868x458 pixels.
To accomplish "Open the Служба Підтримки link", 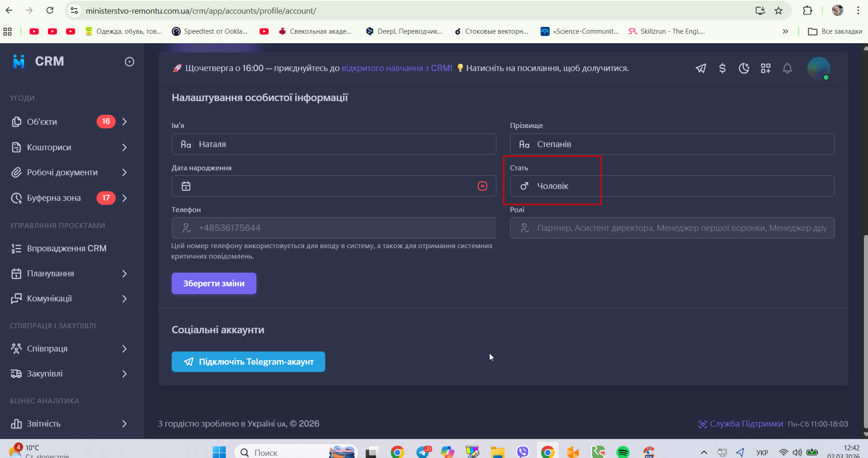I will pyautogui.click(x=741, y=424).
